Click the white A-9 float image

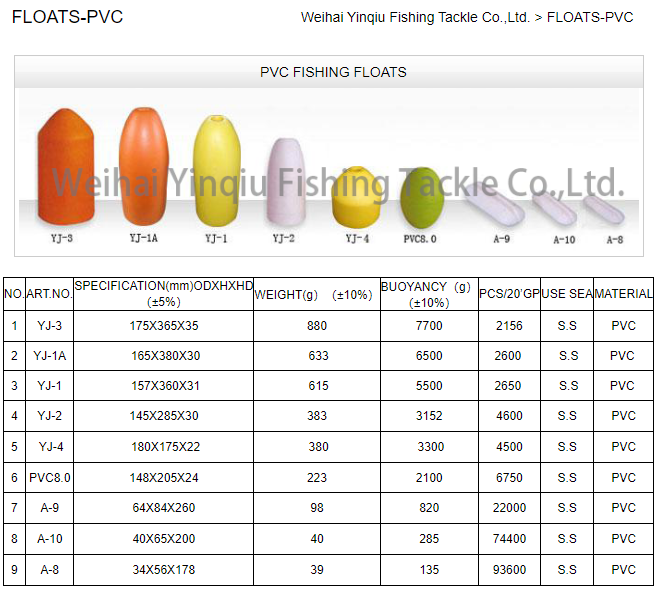pyautogui.click(x=493, y=204)
